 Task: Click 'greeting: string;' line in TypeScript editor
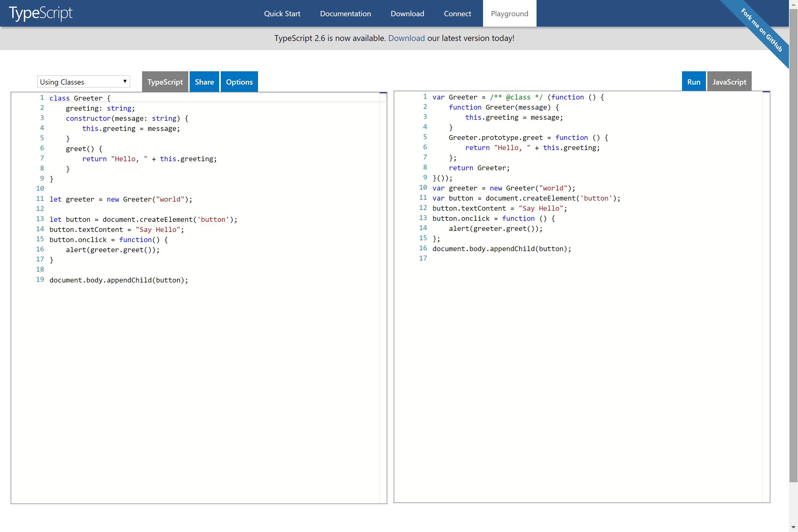tap(100, 108)
